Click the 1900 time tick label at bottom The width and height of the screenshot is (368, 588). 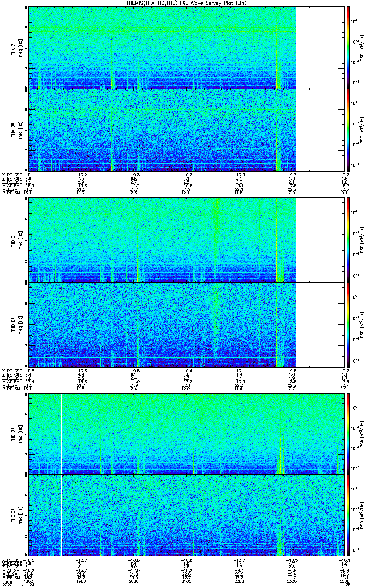click(x=81, y=581)
